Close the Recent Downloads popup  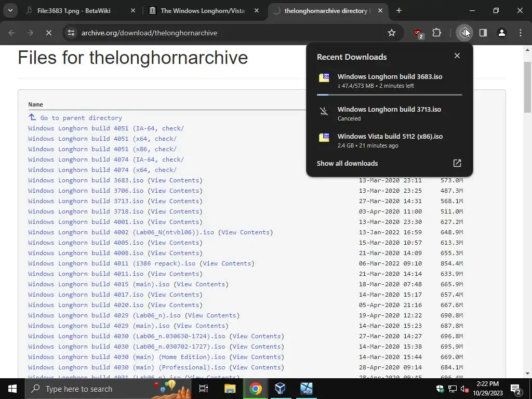457,56
